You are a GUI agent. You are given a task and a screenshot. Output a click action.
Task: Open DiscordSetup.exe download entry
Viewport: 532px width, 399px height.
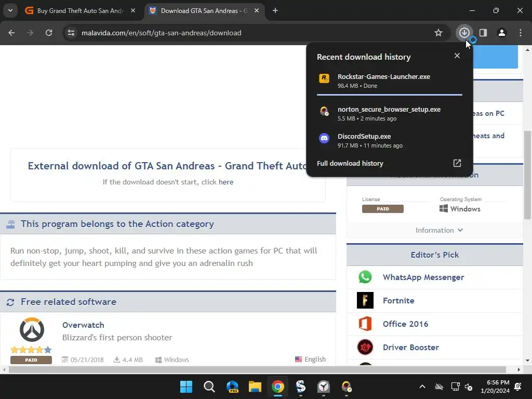(x=390, y=140)
